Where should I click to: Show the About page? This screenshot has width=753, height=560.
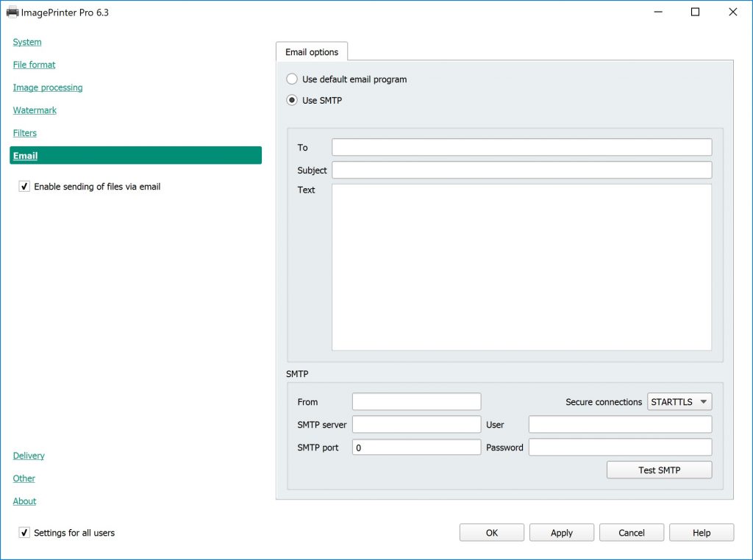[24, 502]
